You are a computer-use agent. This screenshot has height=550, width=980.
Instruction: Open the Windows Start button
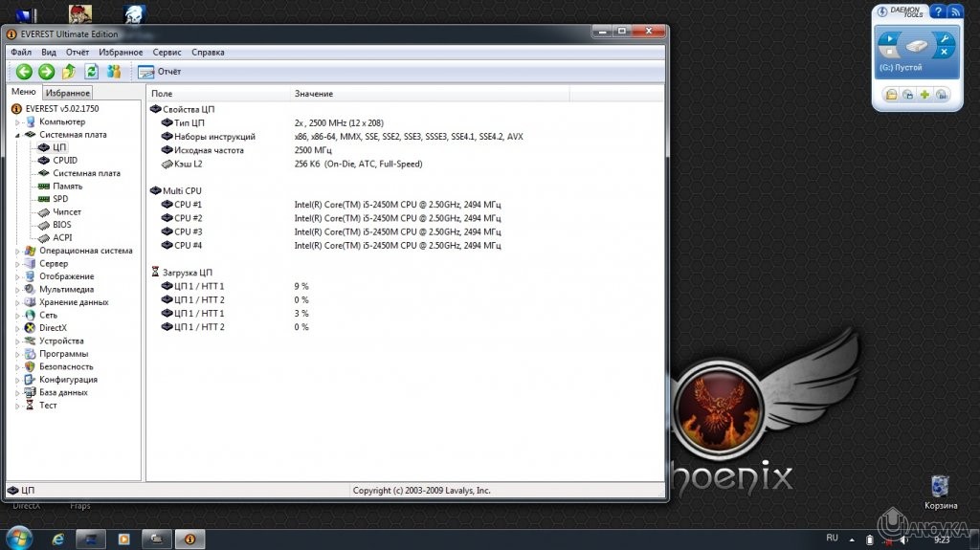tap(17, 539)
